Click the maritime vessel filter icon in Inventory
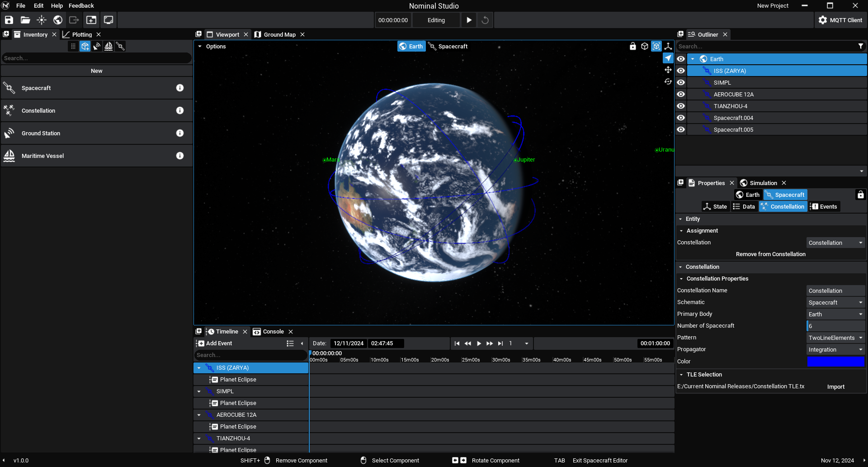Viewport: 868px width, 467px height. [x=108, y=46]
